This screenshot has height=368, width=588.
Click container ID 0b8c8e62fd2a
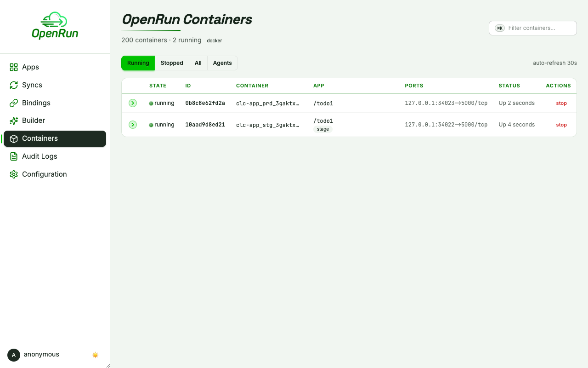(x=205, y=103)
